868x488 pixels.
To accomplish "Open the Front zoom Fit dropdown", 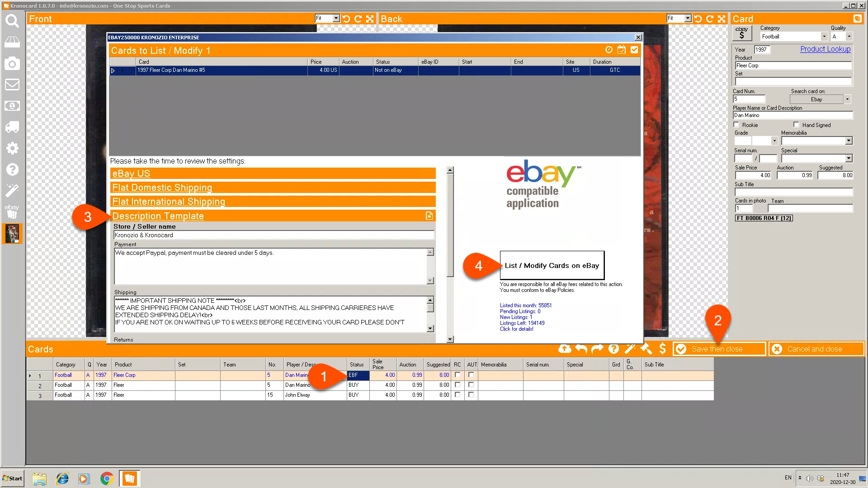I will (x=336, y=19).
